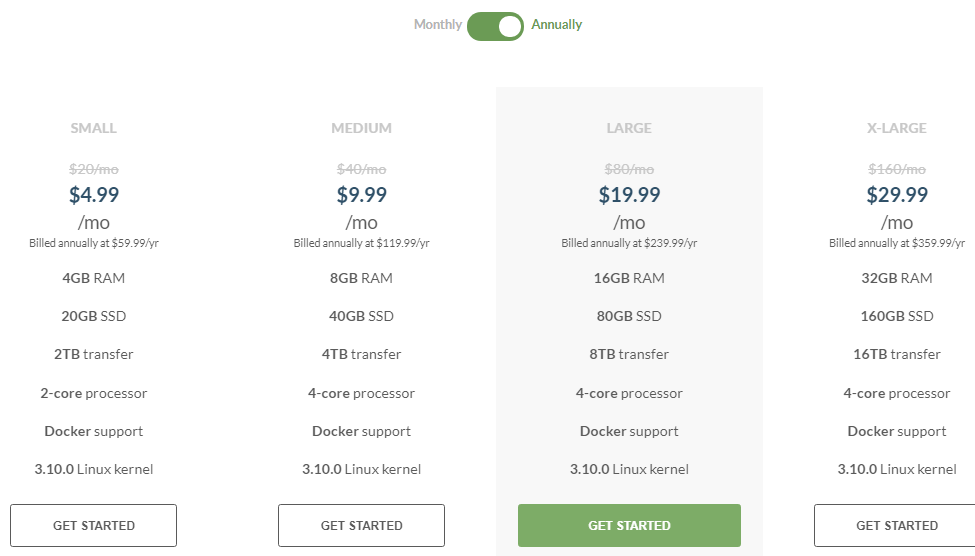The image size is (975, 556).
Task: Click the 160GB SSD feature line
Action: pos(897,316)
